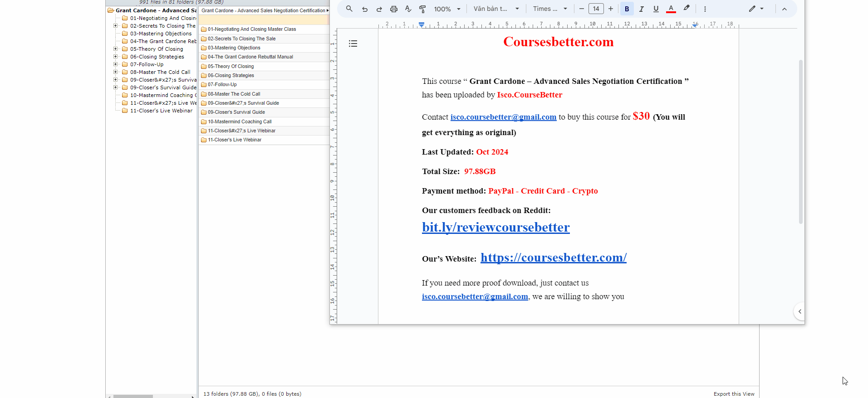Expand the 05-Theory Of Closing tree node

pos(115,49)
